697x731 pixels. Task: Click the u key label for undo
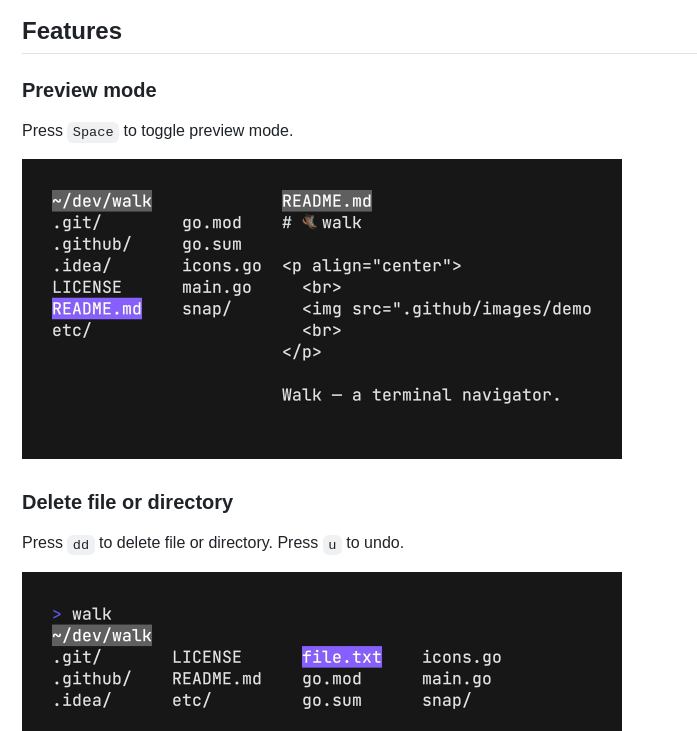click(x=332, y=544)
